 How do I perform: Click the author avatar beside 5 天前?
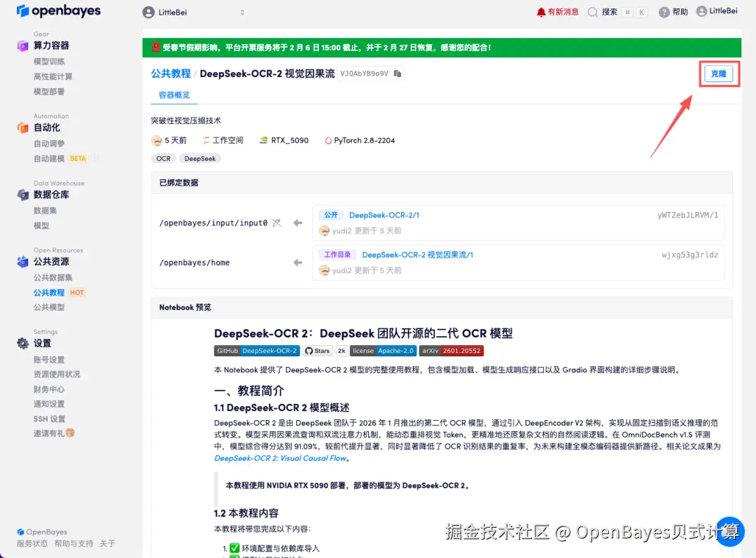156,140
